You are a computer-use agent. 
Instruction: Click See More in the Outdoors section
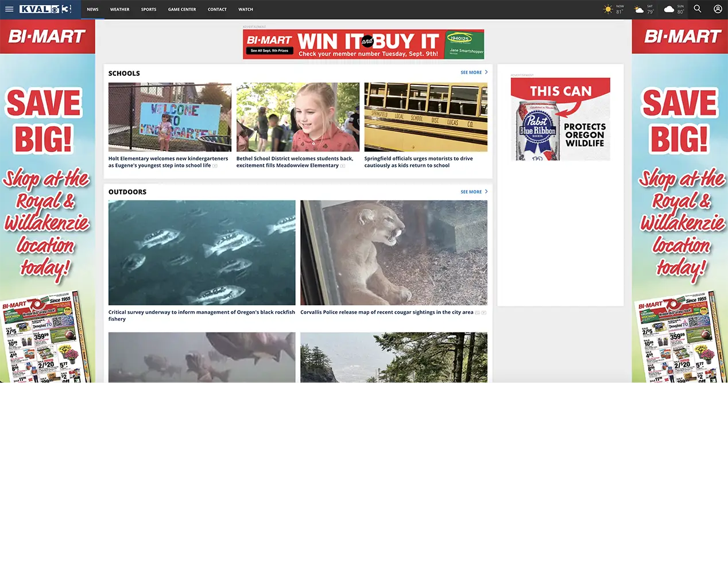tap(471, 192)
